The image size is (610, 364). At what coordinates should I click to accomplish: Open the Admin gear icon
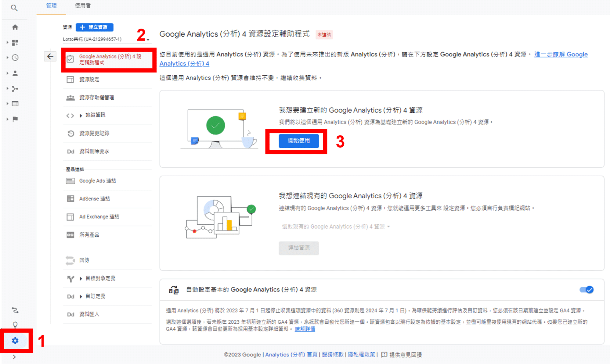click(15, 341)
